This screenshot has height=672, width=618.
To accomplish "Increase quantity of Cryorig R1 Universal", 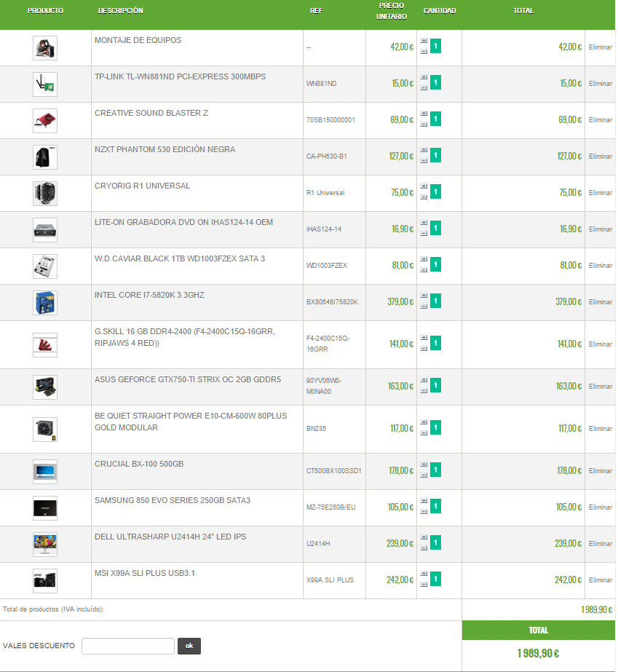I will (424, 186).
